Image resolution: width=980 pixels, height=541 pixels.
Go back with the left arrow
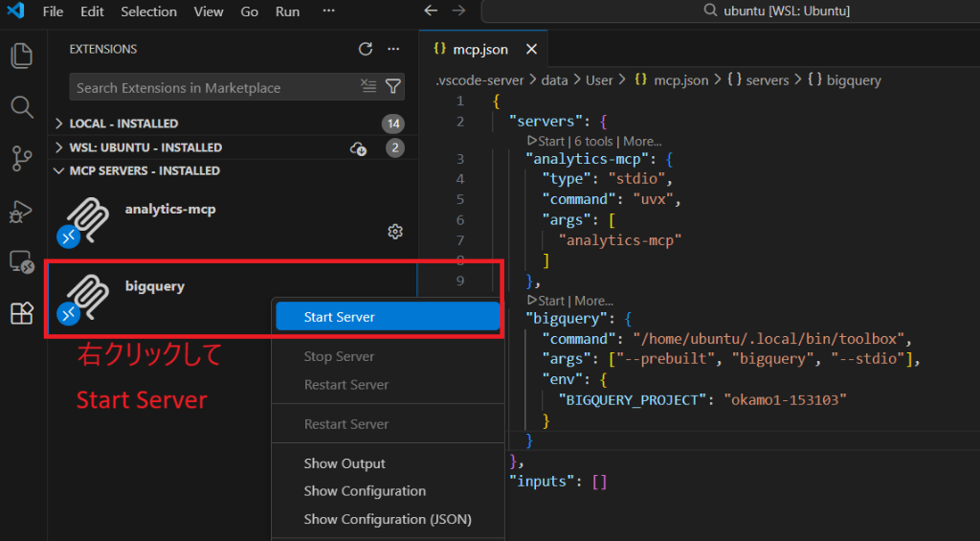tap(430, 11)
